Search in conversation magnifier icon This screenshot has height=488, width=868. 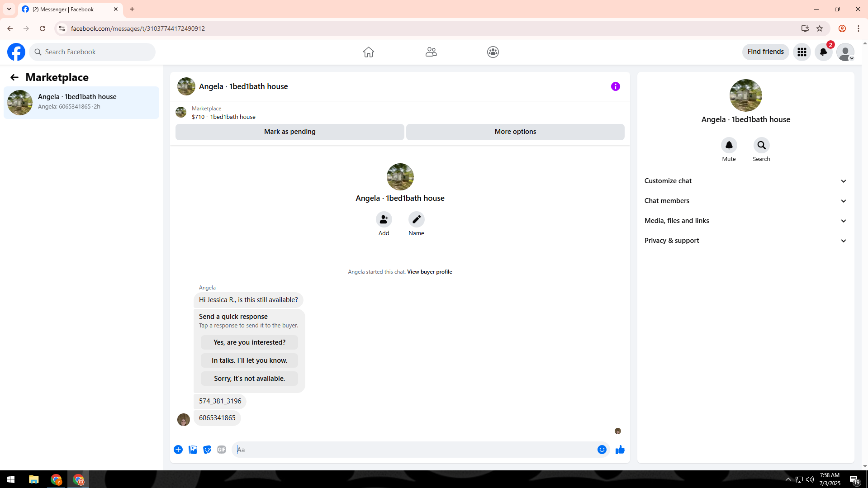[762, 145]
